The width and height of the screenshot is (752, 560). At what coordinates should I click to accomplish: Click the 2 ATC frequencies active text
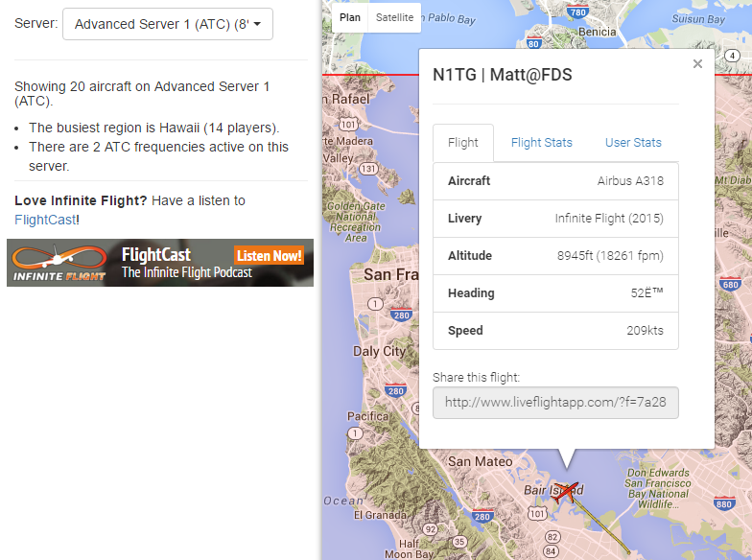(158, 156)
